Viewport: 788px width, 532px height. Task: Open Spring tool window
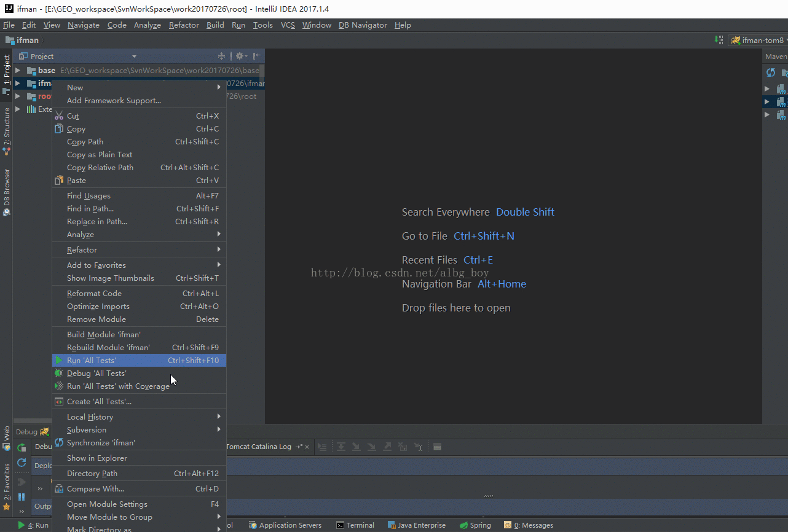click(475, 525)
